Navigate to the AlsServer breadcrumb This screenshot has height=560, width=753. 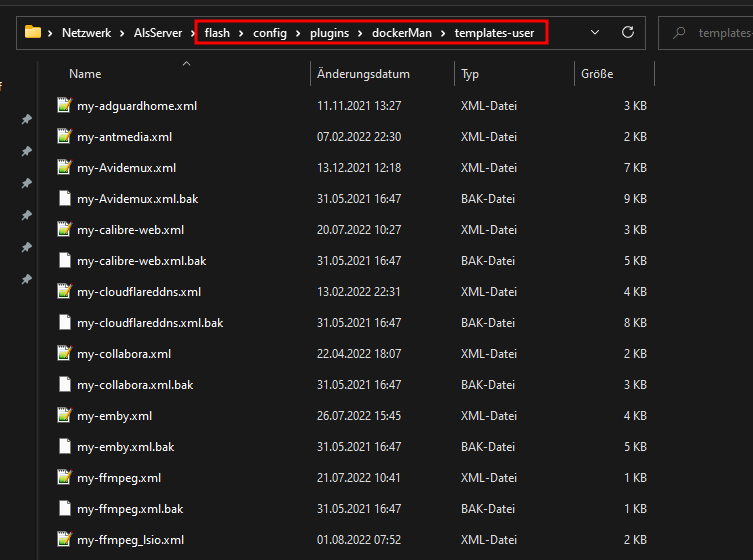click(x=158, y=33)
